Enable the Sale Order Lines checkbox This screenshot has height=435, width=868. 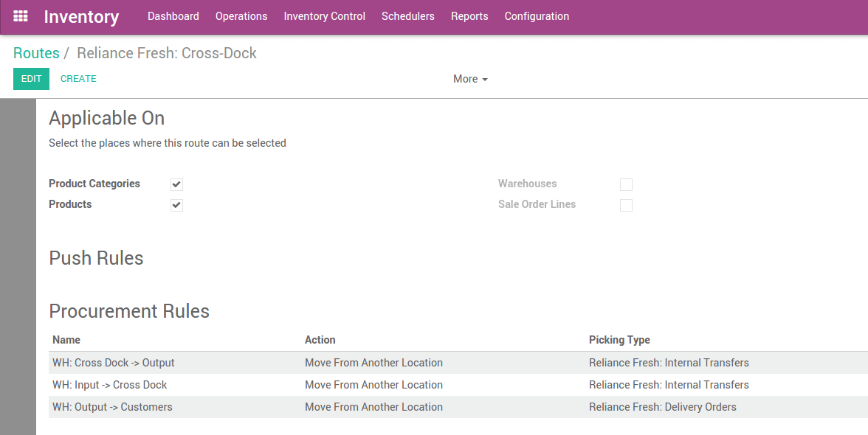[x=626, y=204]
